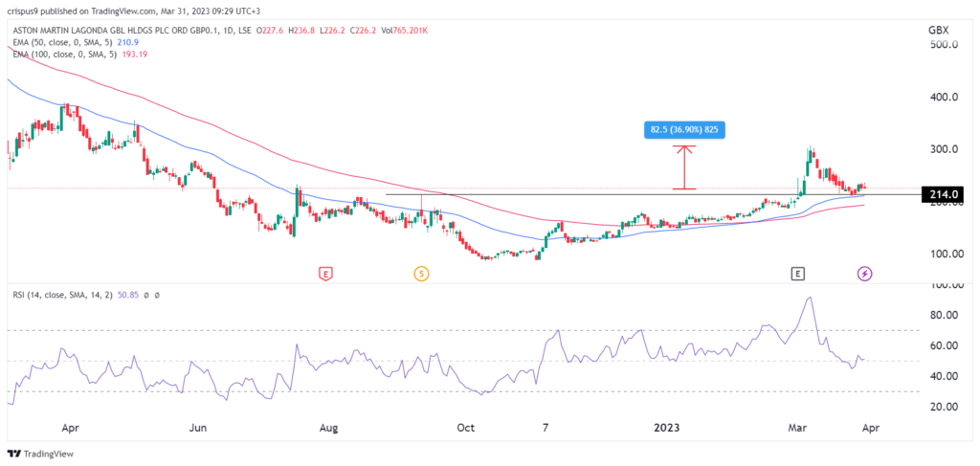
Task: Click the L226.2 low price readout
Action: [331, 32]
